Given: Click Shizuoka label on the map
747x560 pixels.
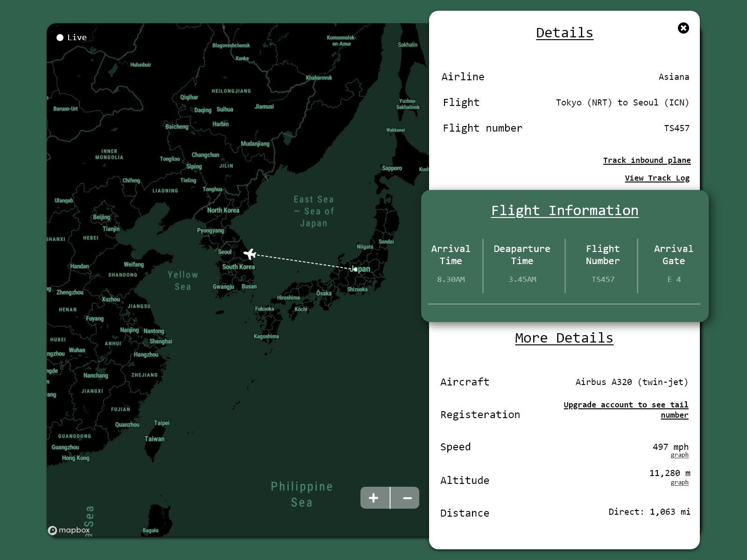Looking at the screenshot, I should pyautogui.click(x=357, y=289).
